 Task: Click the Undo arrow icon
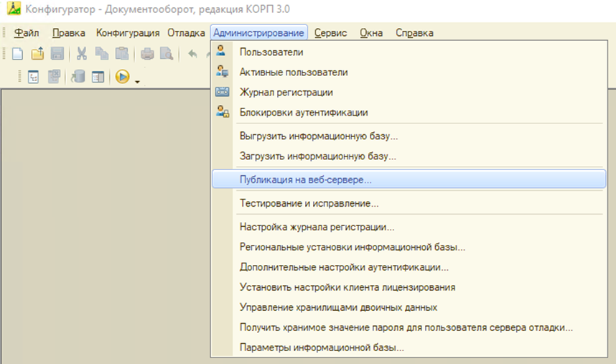click(x=192, y=53)
